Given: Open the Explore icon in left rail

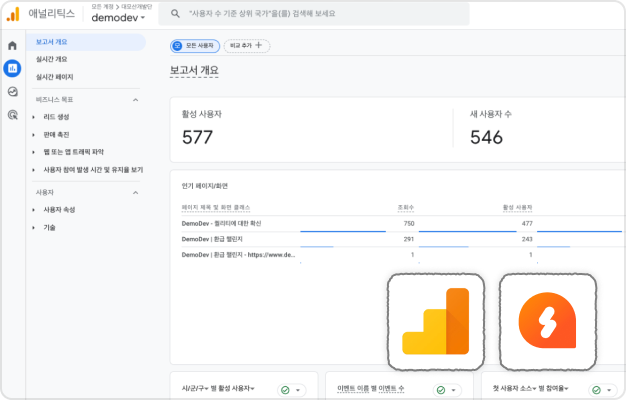Looking at the screenshot, I should tap(12, 92).
